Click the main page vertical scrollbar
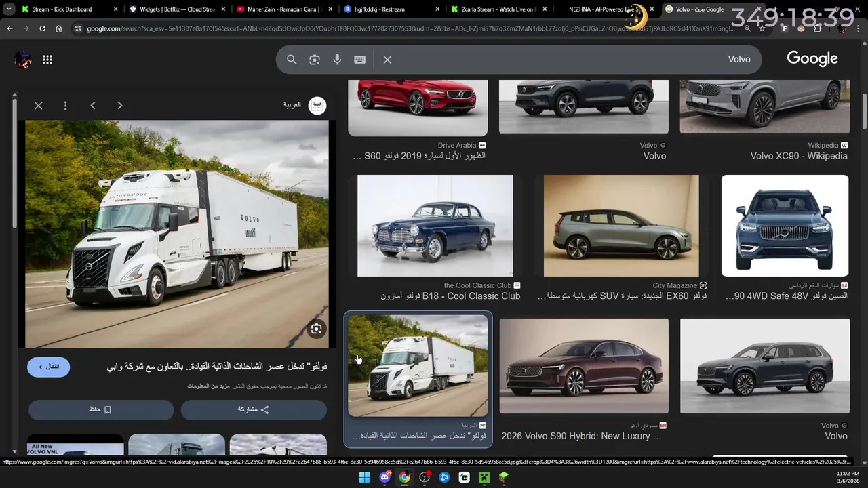The width and height of the screenshot is (868, 488). 865,112
